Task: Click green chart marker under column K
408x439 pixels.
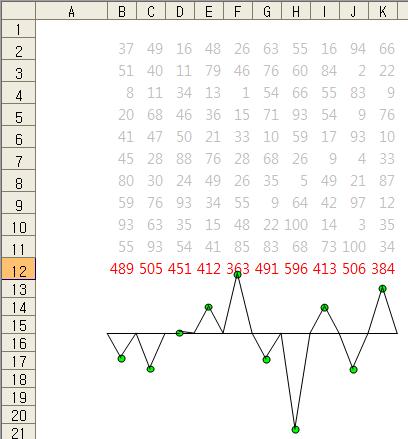Action: point(383,289)
